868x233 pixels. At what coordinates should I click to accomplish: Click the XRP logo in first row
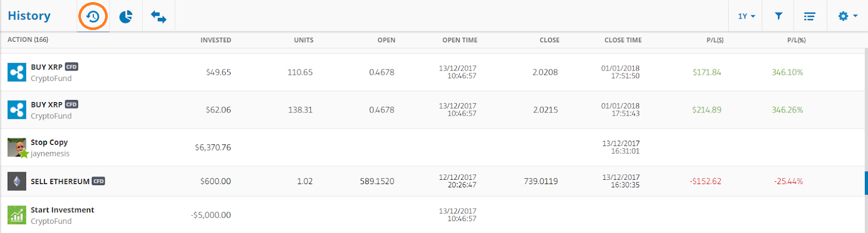tap(17, 72)
